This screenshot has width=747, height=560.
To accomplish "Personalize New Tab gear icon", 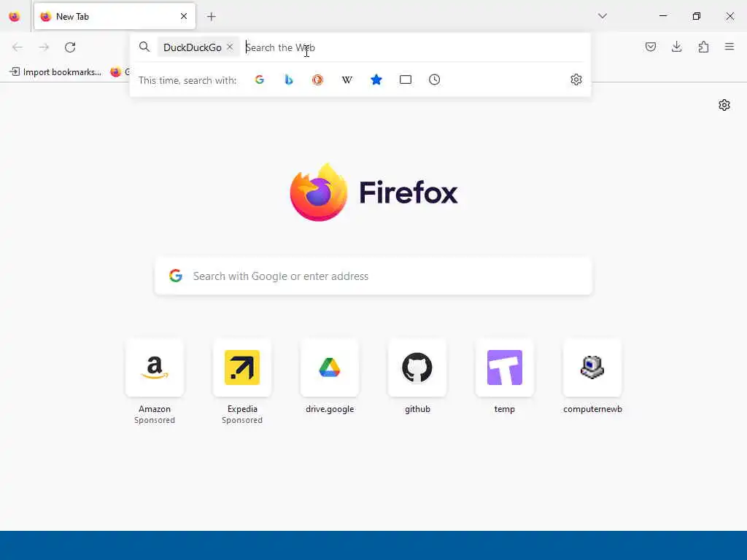I will (724, 105).
